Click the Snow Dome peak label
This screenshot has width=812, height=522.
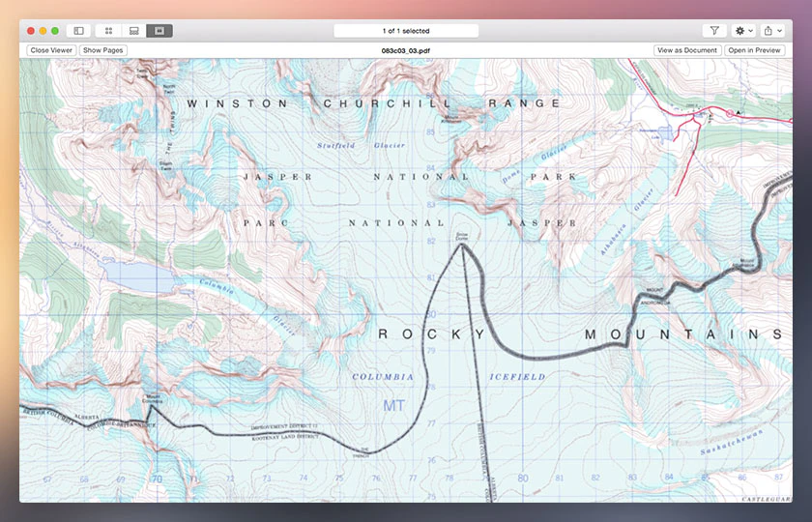(x=462, y=236)
